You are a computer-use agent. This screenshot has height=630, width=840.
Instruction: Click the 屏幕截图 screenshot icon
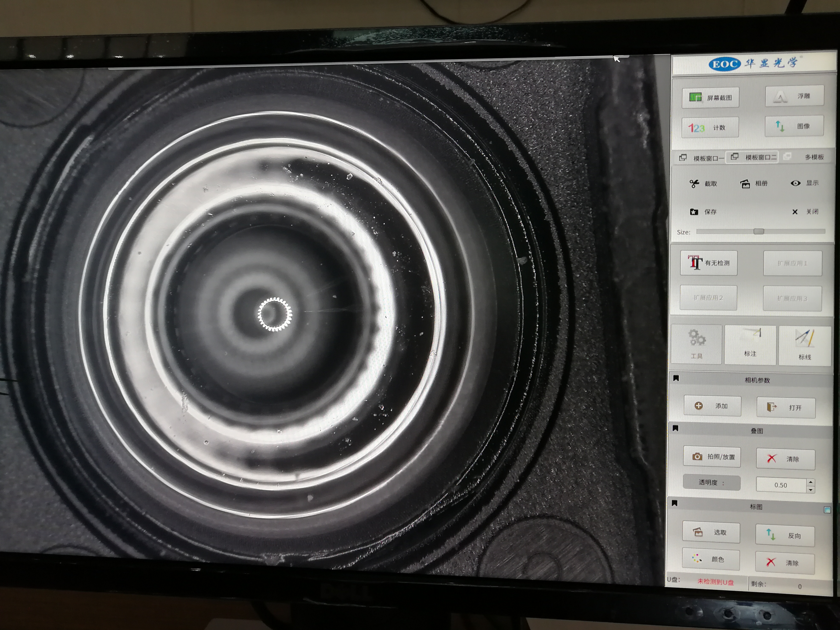(695, 97)
